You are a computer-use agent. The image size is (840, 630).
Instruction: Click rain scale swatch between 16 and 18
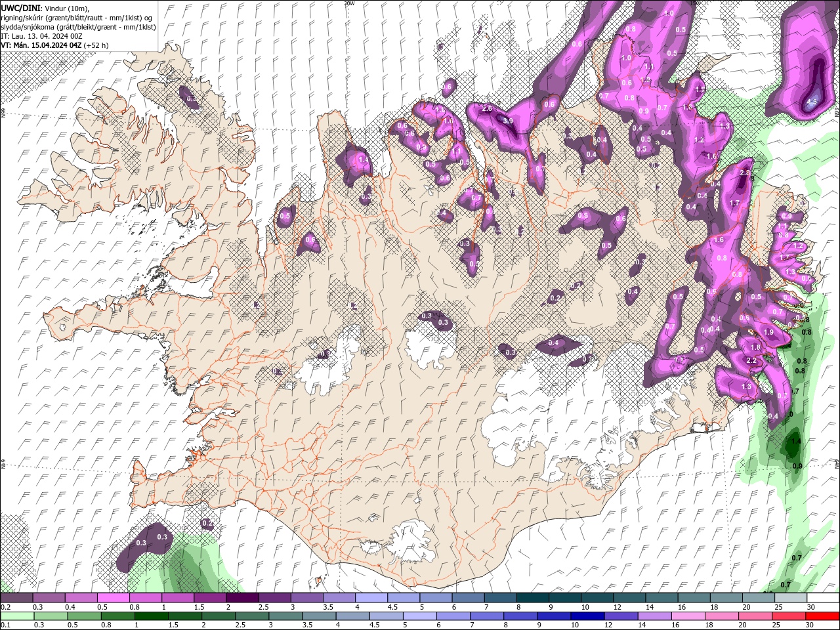[688, 616]
